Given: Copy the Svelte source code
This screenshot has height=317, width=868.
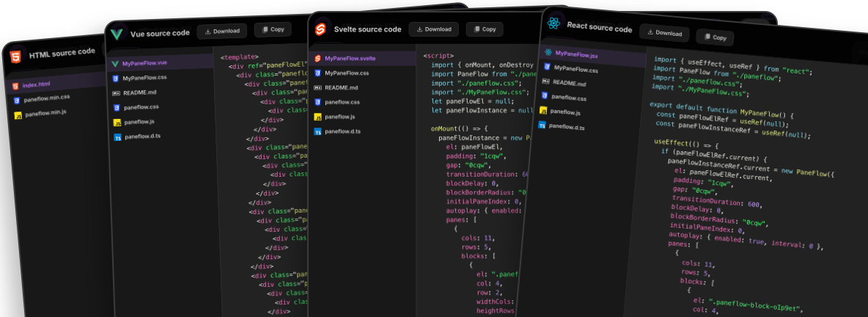Looking at the screenshot, I should click(485, 29).
